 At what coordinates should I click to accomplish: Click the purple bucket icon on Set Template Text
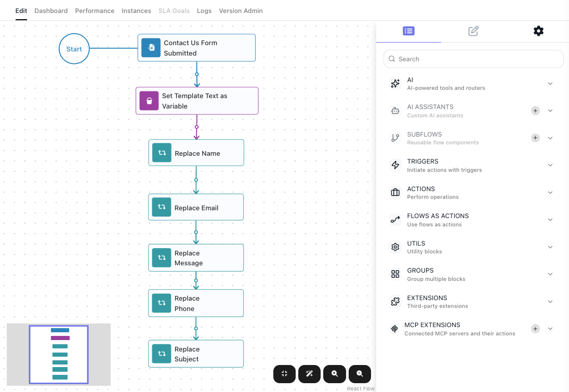point(149,100)
